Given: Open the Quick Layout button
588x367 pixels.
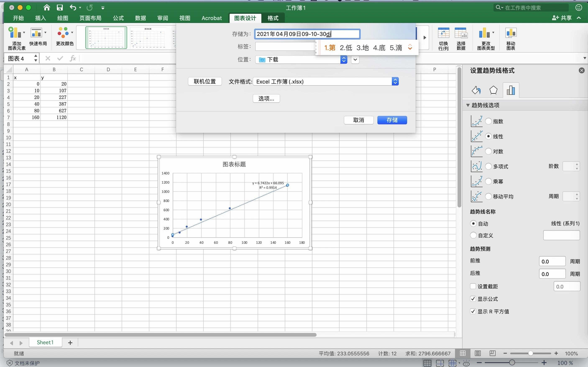Looking at the screenshot, I should click(x=38, y=36).
